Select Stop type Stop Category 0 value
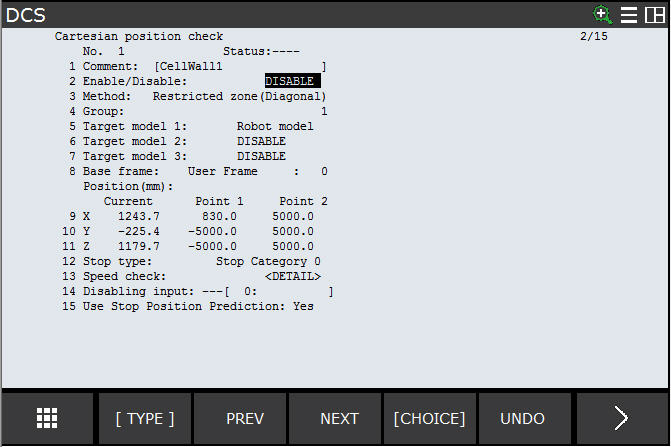Image resolution: width=671 pixels, height=447 pixels. pyautogui.click(x=268, y=261)
